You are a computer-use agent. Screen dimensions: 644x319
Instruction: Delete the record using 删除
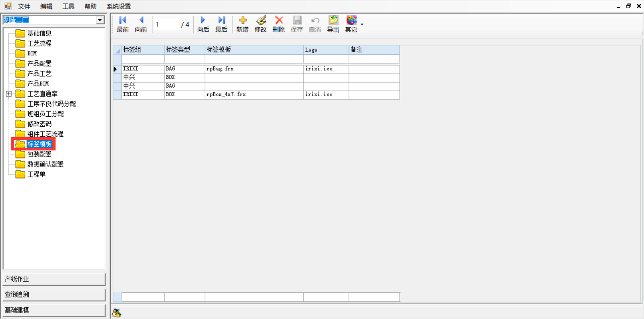click(x=279, y=24)
